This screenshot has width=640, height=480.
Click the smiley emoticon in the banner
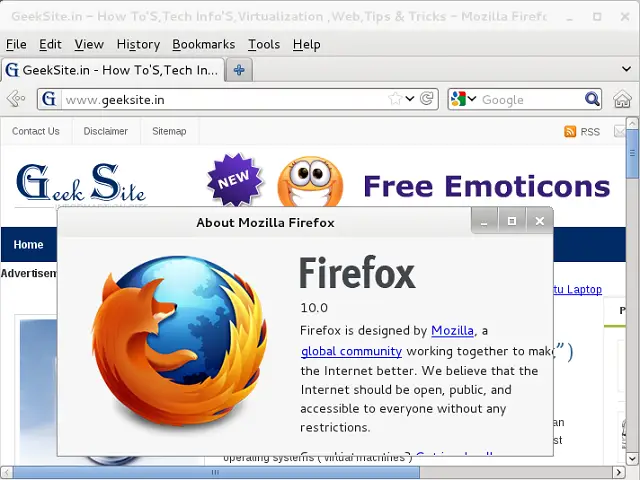click(x=310, y=182)
